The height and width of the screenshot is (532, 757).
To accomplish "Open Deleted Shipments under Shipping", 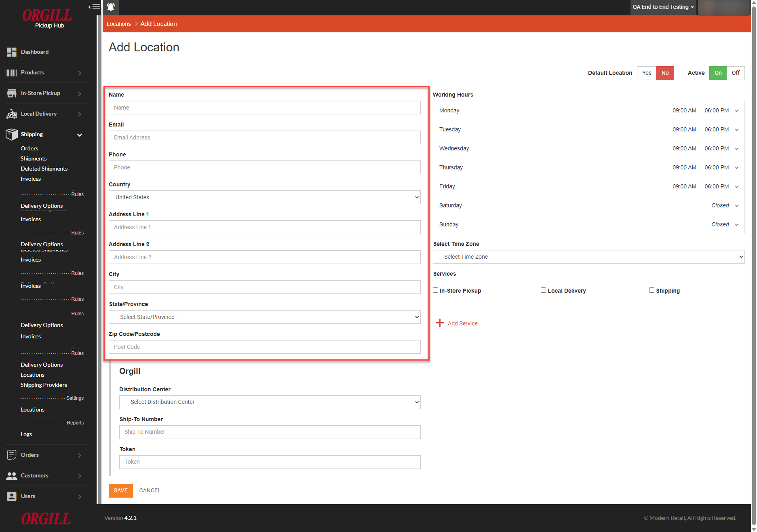I will [44, 169].
